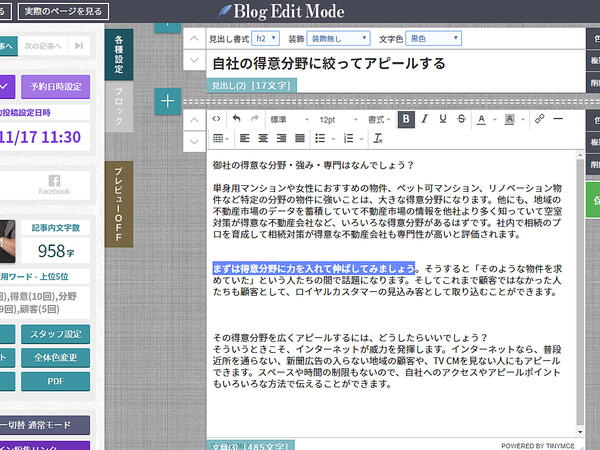The height and width of the screenshot is (450, 600).
Task: Undo the last edit
Action: coord(236,119)
